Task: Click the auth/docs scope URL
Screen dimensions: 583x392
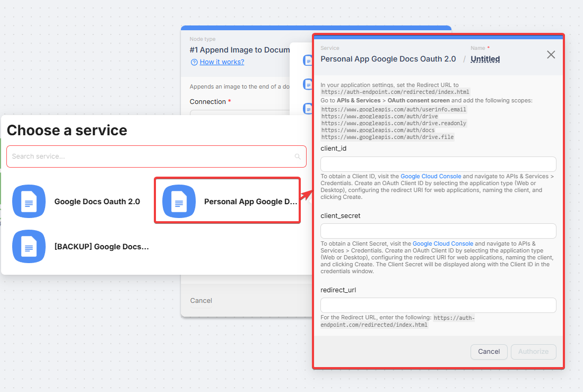Action: (x=378, y=130)
